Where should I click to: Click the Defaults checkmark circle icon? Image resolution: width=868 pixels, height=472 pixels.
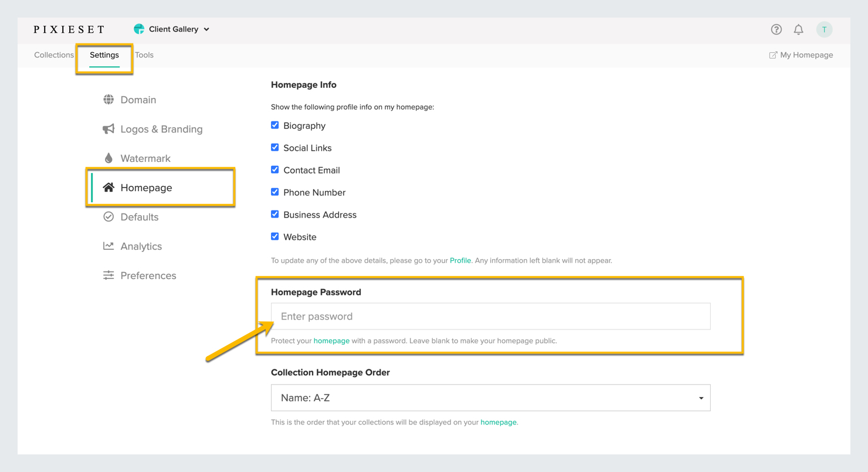pyautogui.click(x=108, y=217)
